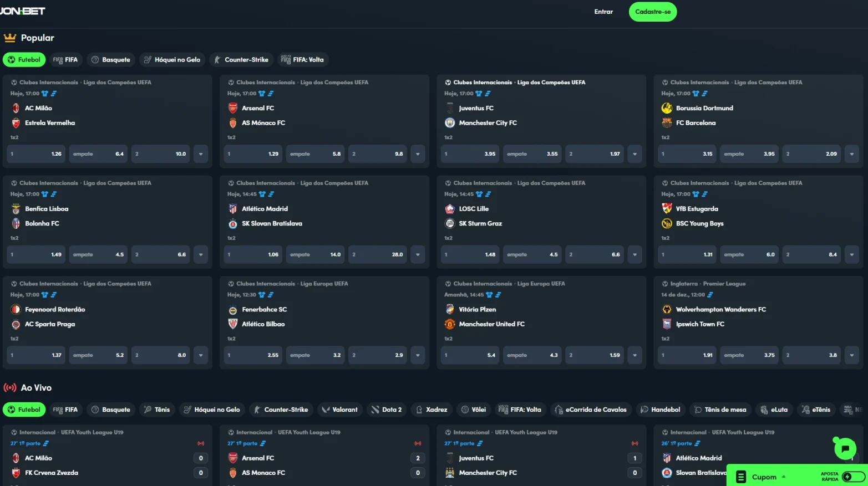Expand more markets for Juventus FC match

[x=634, y=154]
